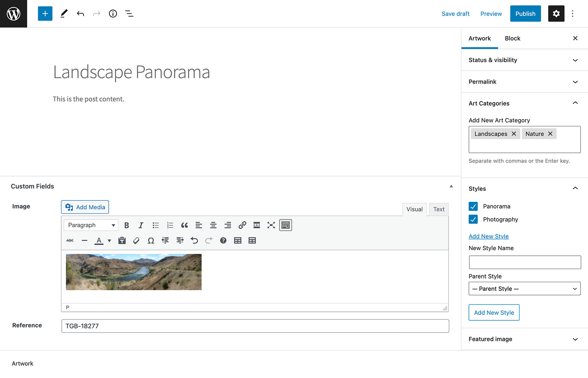Screen dimensions: 588x378
Task: Apply italic using the editor toolbar
Action: point(141,225)
